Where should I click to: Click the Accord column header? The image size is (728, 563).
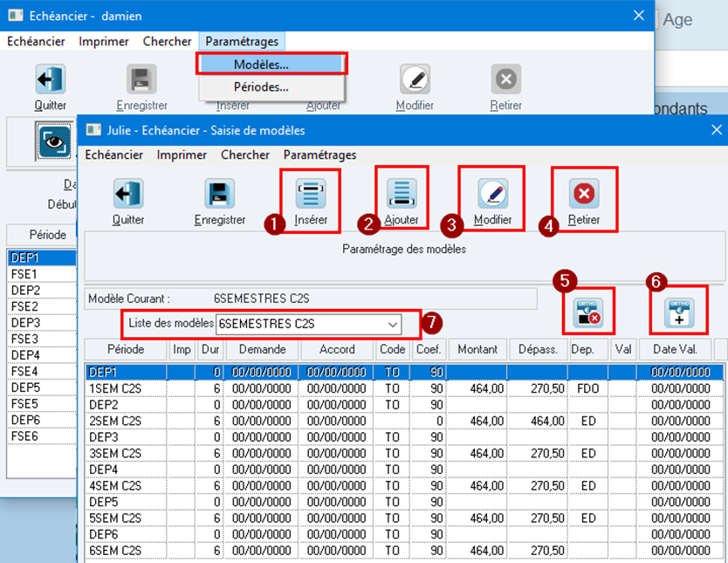(x=337, y=349)
